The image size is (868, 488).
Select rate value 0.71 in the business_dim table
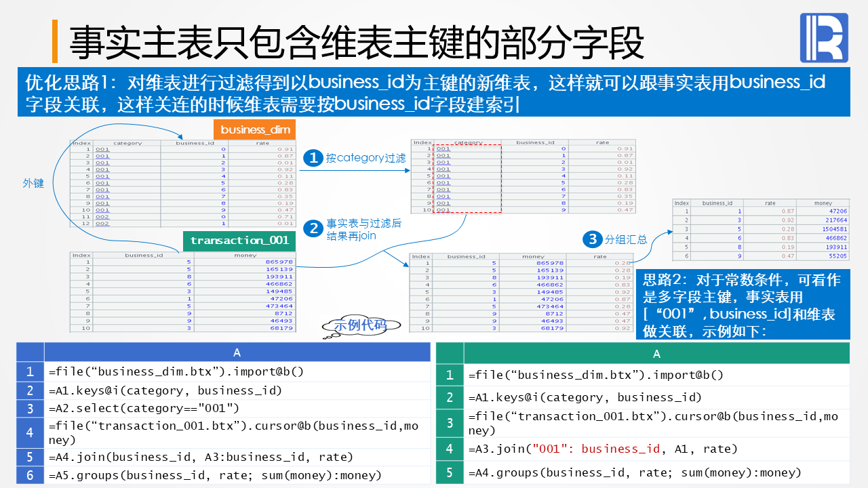coord(285,216)
